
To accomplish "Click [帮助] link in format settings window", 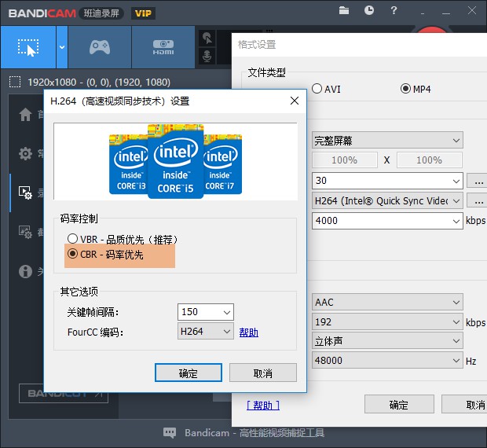I will point(263,405).
